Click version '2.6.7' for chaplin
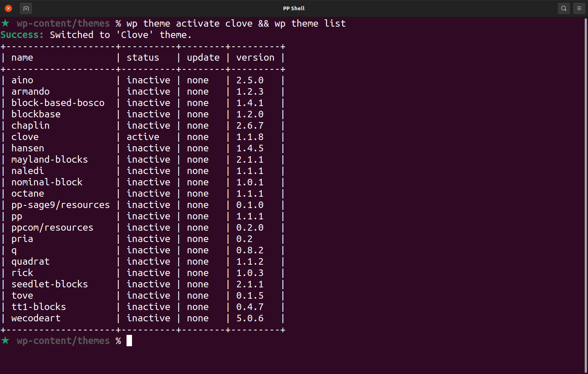The image size is (588, 374). pyautogui.click(x=250, y=125)
